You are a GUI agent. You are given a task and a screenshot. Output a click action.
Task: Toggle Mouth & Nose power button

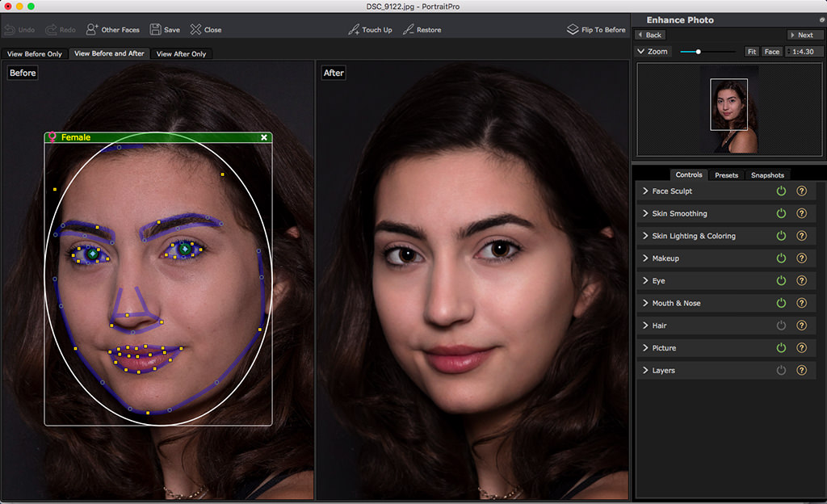click(781, 303)
